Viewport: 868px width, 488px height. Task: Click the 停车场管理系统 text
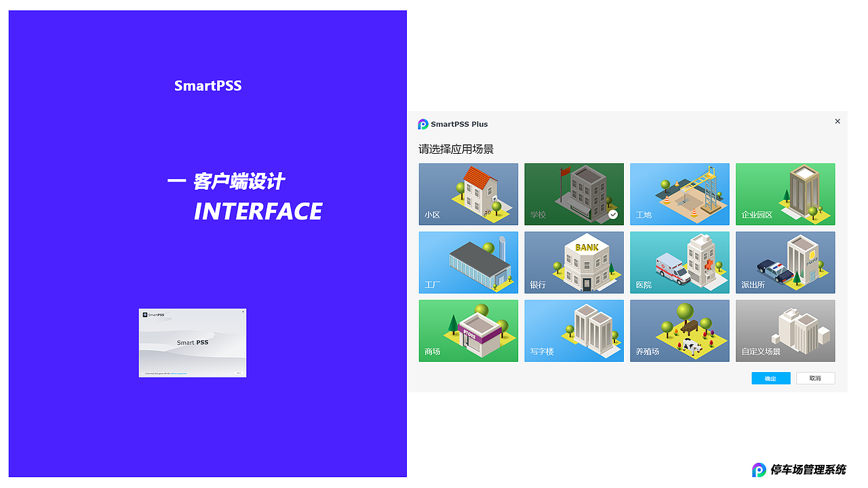(x=808, y=470)
